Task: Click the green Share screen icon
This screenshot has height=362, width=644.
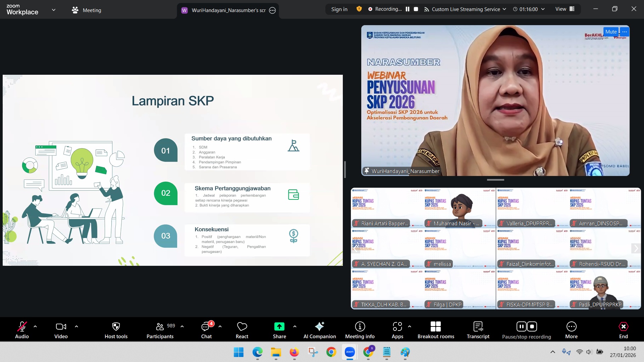Action: coord(279,326)
